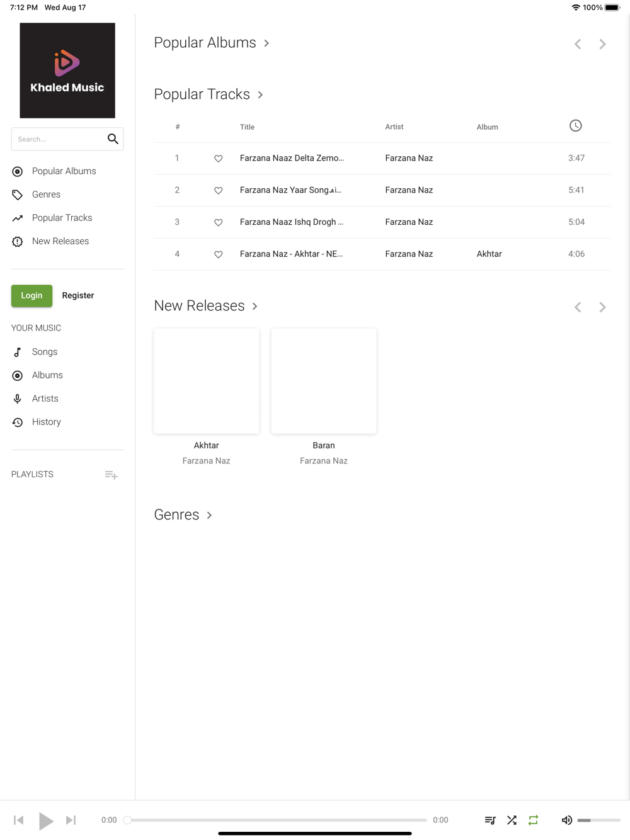
Task: Click the Akhtar album title text
Action: click(x=207, y=445)
